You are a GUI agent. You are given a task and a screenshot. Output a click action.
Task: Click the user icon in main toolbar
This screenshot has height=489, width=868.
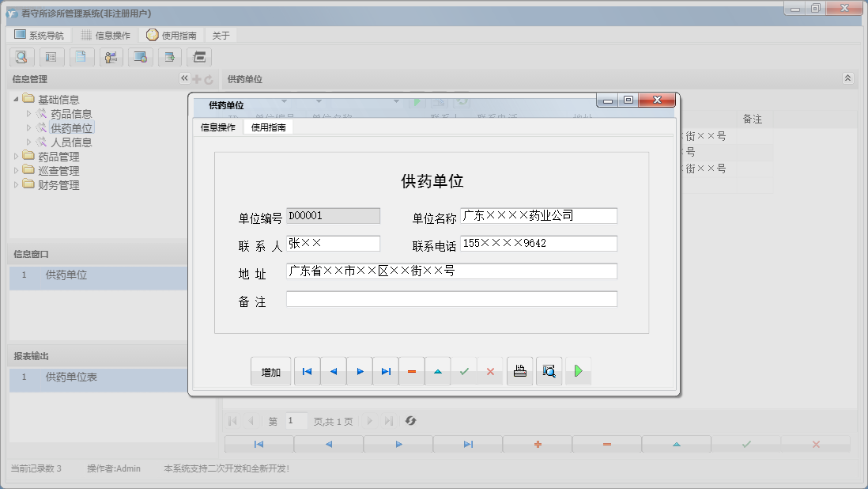[x=110, y=57]
